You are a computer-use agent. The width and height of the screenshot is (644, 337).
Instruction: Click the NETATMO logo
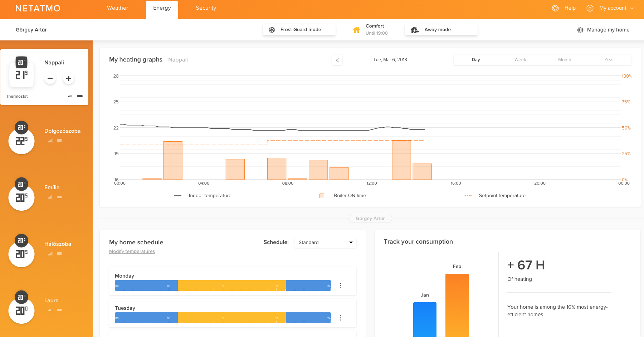click(x=38, y=9)
